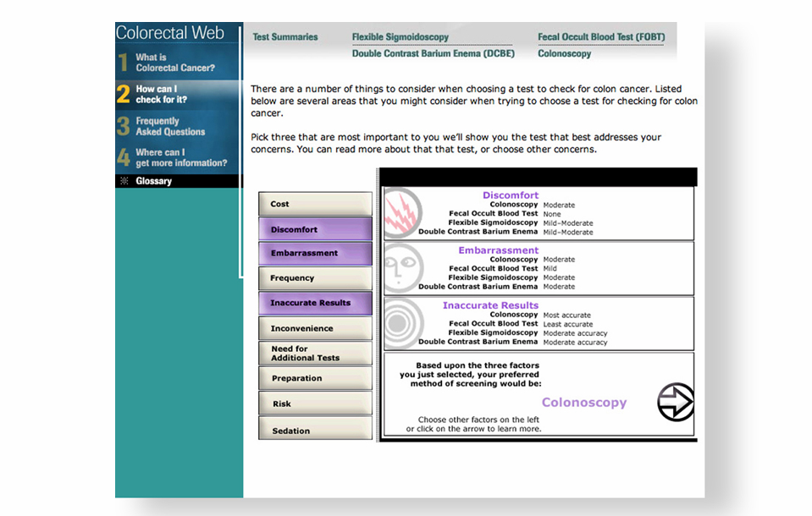Deselect the Discomfort factor

click(315, 229)
